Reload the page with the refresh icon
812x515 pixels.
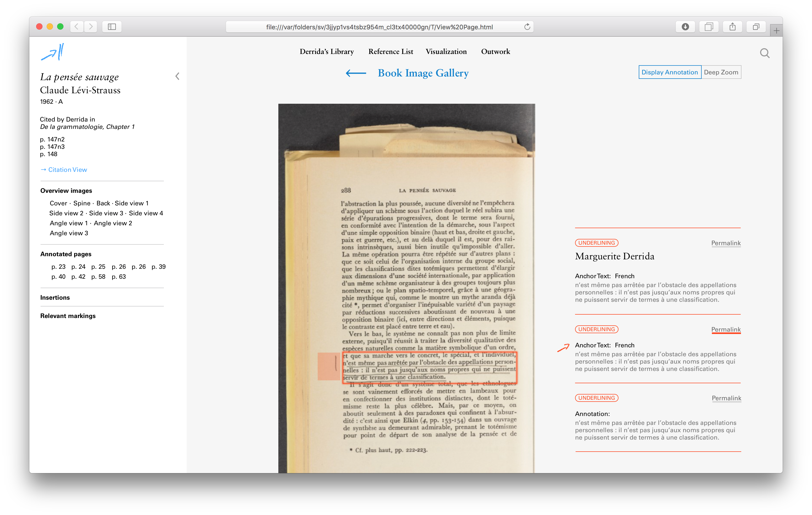[x=527, y=27]
